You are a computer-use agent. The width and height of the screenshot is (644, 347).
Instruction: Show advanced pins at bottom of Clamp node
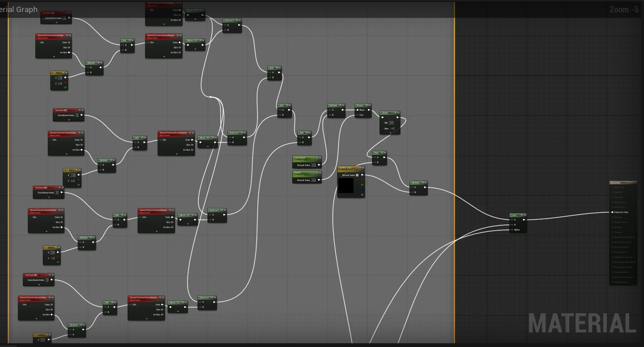tap(390, 133)
